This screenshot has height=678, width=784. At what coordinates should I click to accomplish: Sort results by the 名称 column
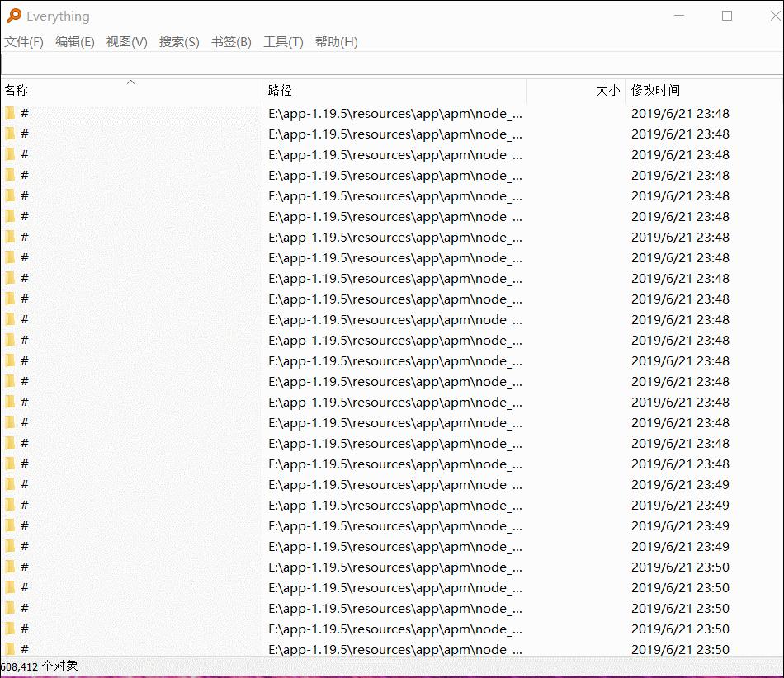pyautogui.click(x=18, y=91)
